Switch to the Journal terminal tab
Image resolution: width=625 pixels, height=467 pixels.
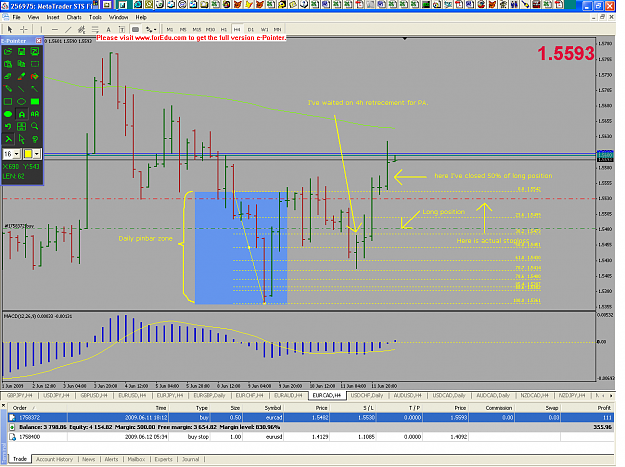[x=191, y=459]
